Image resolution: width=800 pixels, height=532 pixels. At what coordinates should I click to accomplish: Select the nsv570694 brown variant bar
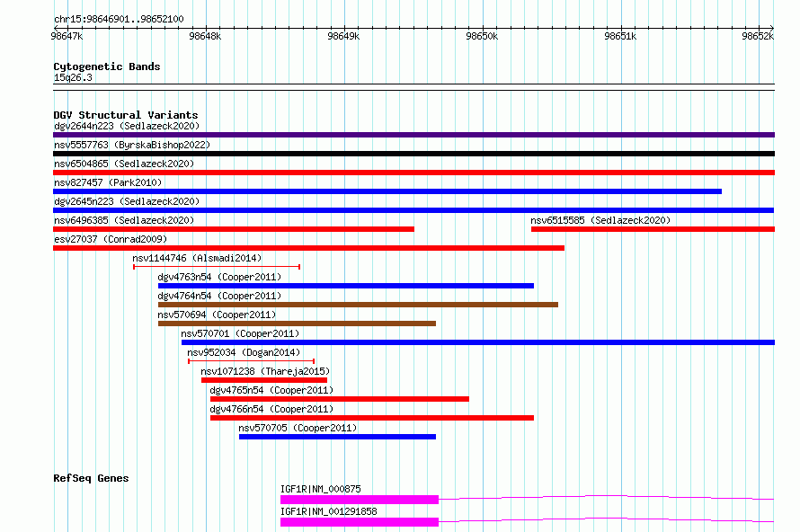pos(297,324)
